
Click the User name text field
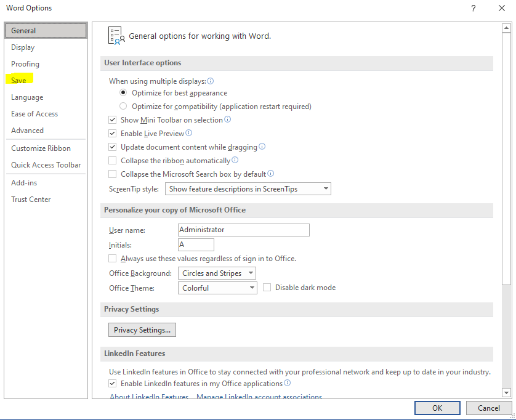tap(243, 230)
